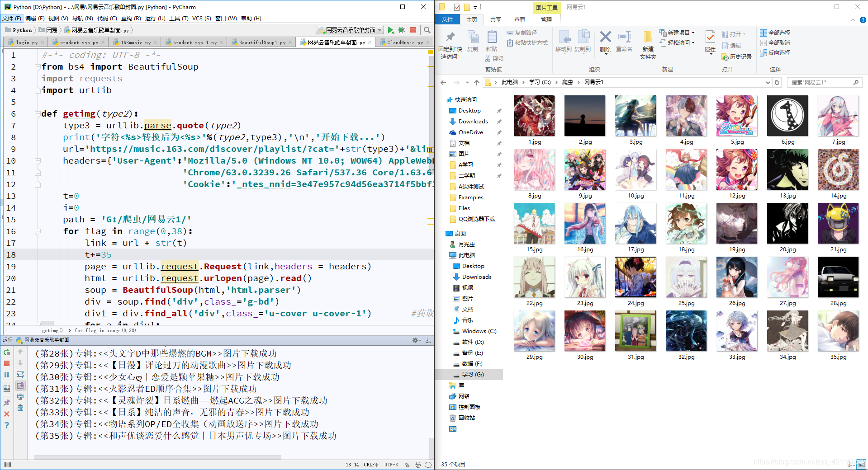Select thumbnail 6.jpg
Screen dimensions: 868x470
787,120
